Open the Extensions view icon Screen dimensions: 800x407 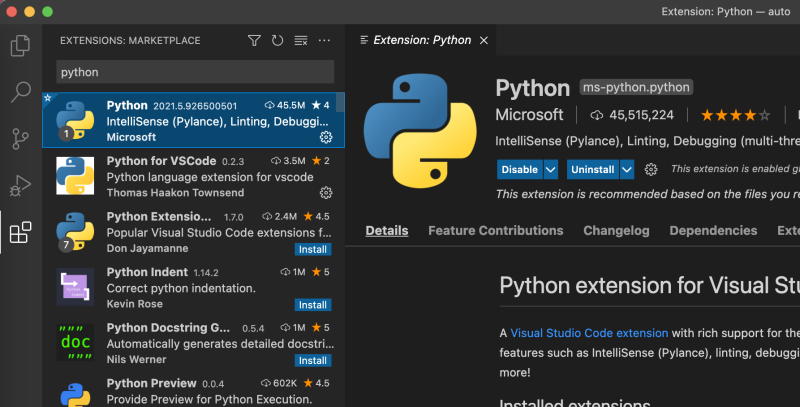point(20,233)
